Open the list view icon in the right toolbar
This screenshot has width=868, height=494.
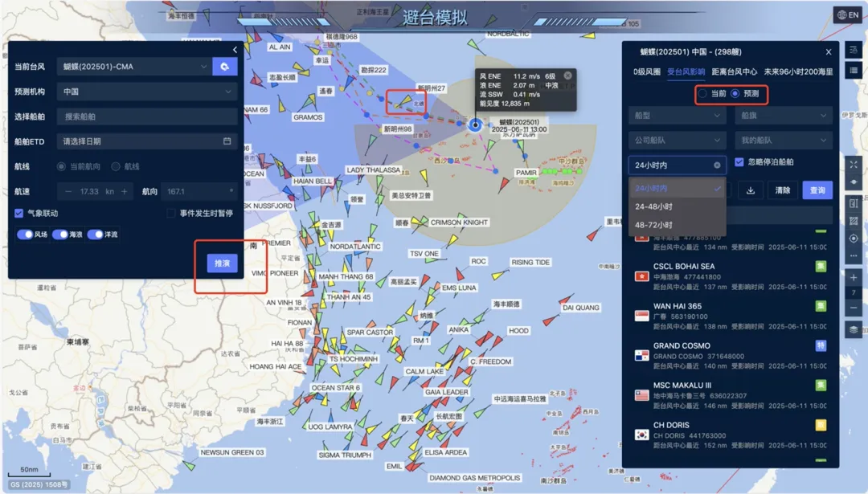click(853, 70)
